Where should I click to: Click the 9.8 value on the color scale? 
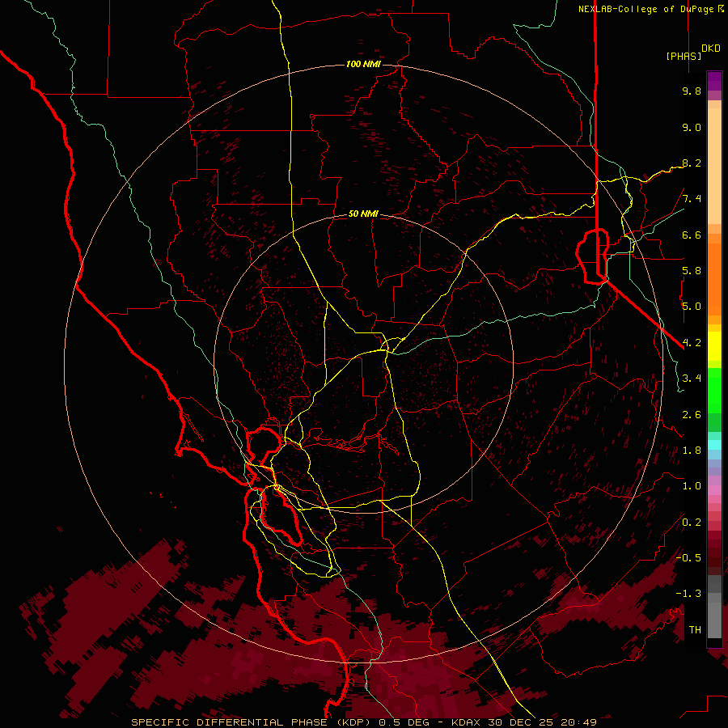[x=692, y=91]
